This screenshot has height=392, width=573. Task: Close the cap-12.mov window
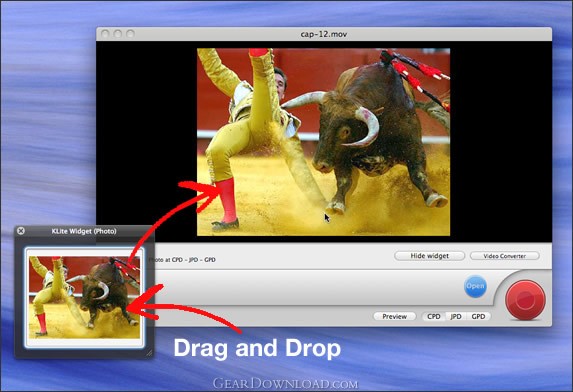click(x=105, y=34)
